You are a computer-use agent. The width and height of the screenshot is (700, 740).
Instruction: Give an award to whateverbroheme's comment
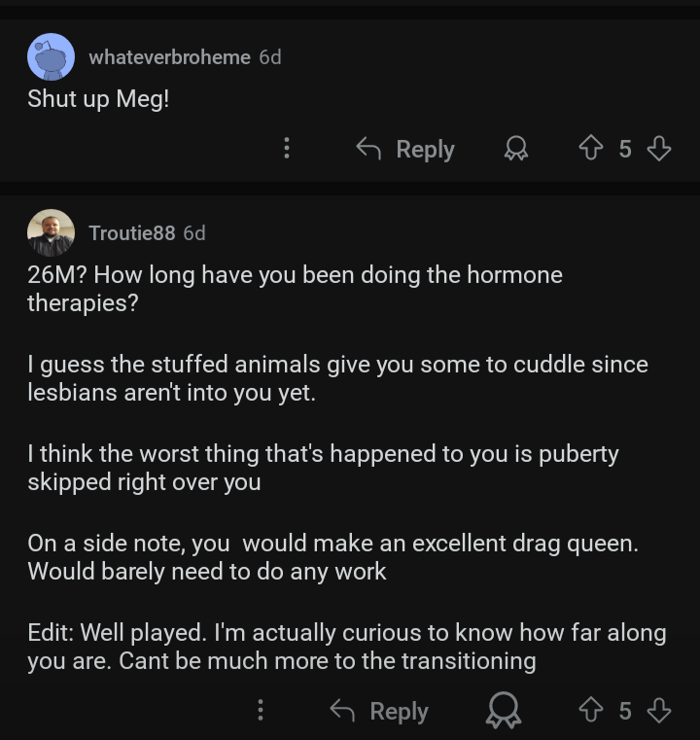515,149
